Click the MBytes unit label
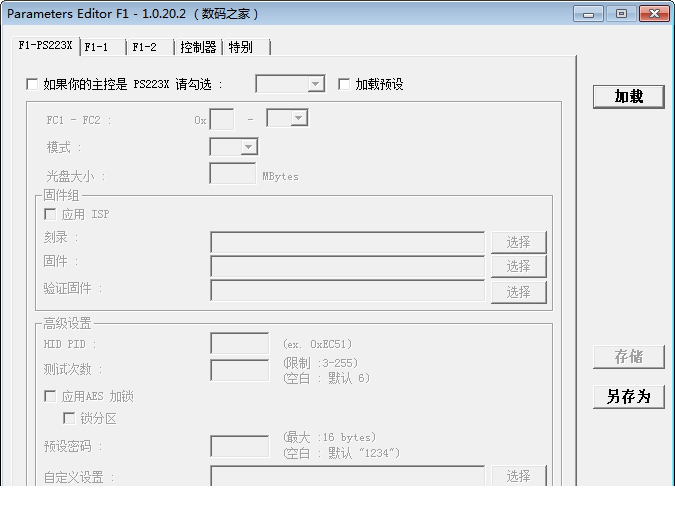675x505 pixels. pos(280,177)
